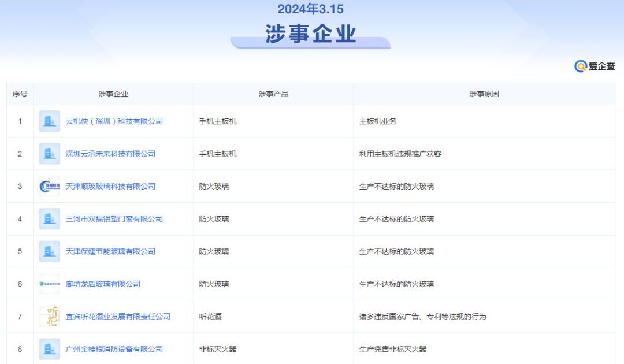
Task: Click serial number 1 cell
Action: point(20,121)
